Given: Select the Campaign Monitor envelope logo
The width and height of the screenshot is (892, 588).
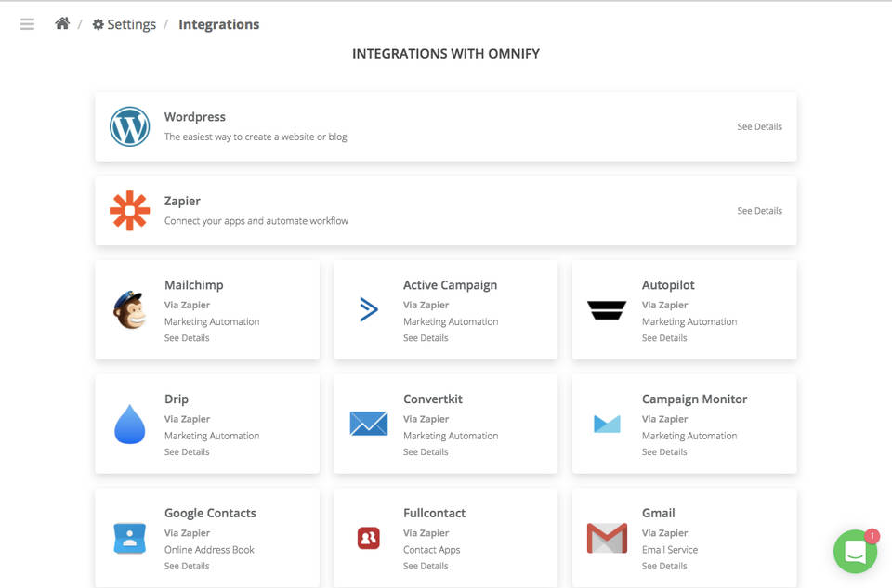Looking at the screenshot, I should (x=606, y=425).
